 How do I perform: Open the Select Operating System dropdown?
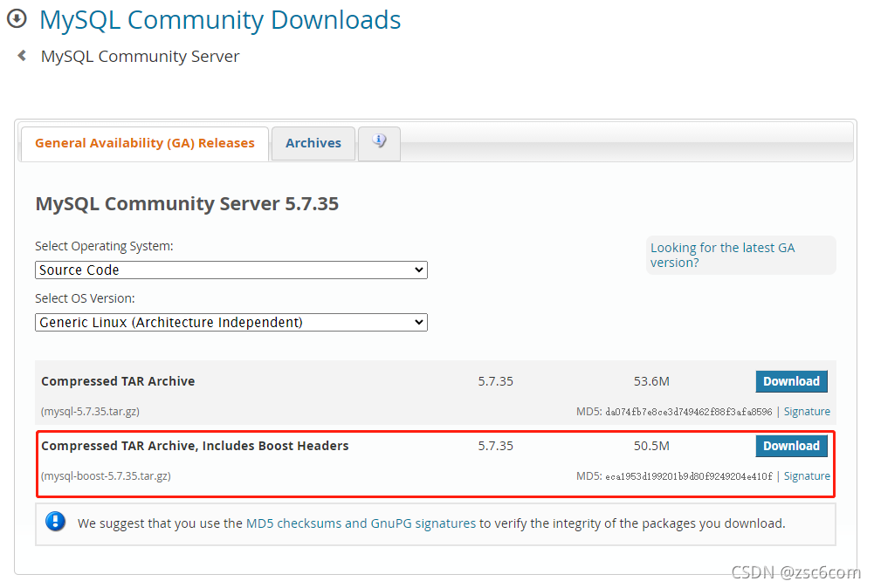click(231, 270)
